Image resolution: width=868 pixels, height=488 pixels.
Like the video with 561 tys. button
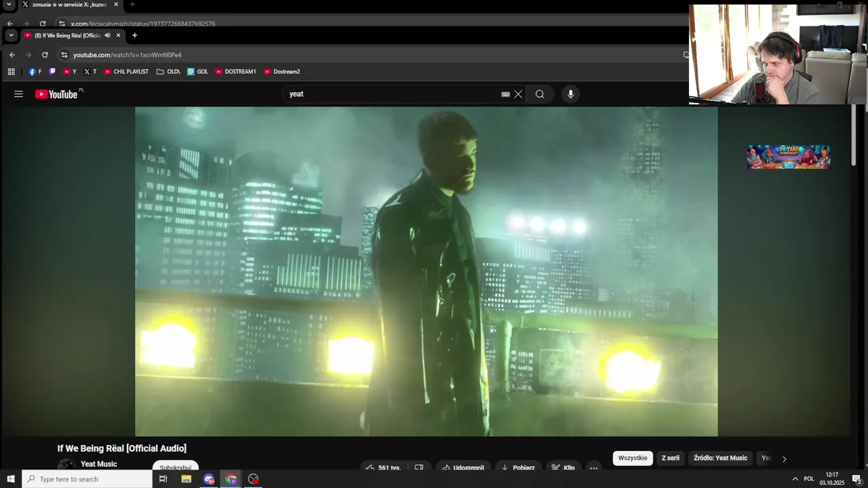click(384, 468)
